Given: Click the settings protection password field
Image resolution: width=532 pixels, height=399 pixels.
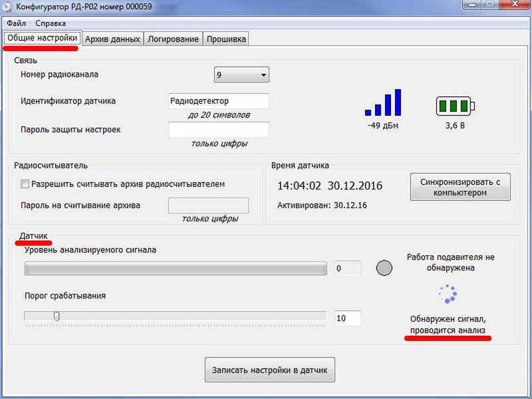Looking at the screenshot, I should tap(219, 130).
